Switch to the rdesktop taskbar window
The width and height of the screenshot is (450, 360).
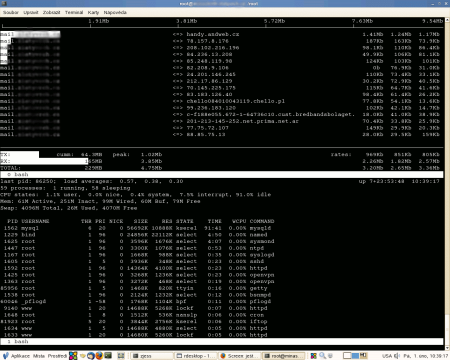pyautogui.click(x=196, y=356)
